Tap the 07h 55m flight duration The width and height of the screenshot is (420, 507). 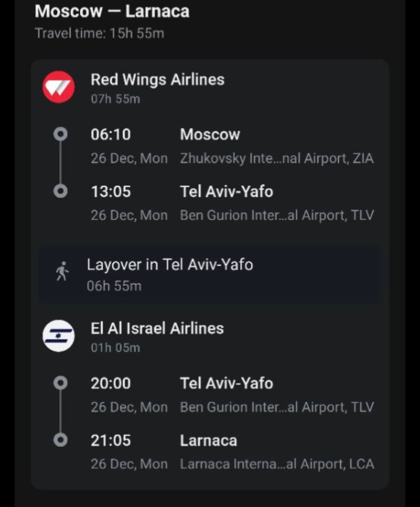pyautogui.click(x=115, y=99)
